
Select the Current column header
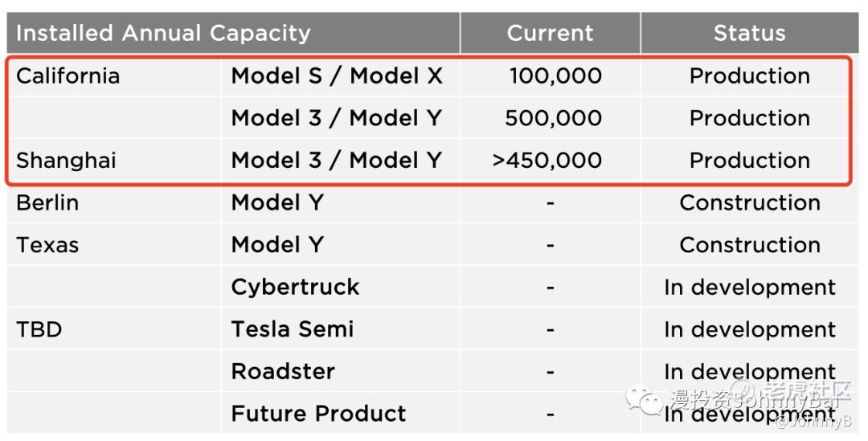tap(550, 33)
